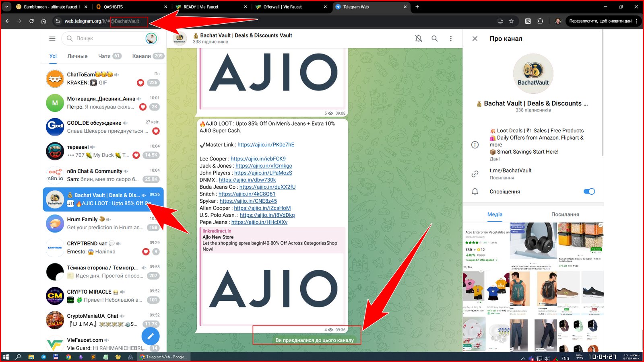Switch to the Канали folder tab
The width and height of the screenshot is (644, 362).
click(148, 56)
